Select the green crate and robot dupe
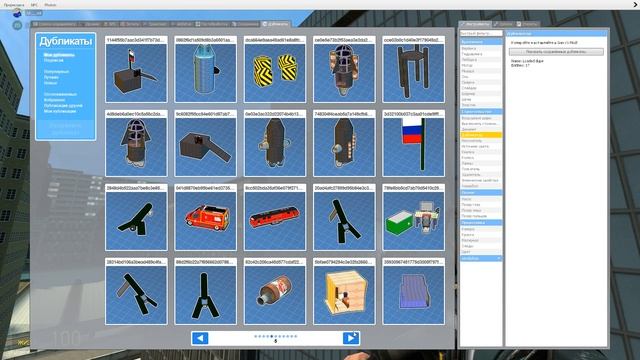This screenshot has height=360, width=640. 413,217
